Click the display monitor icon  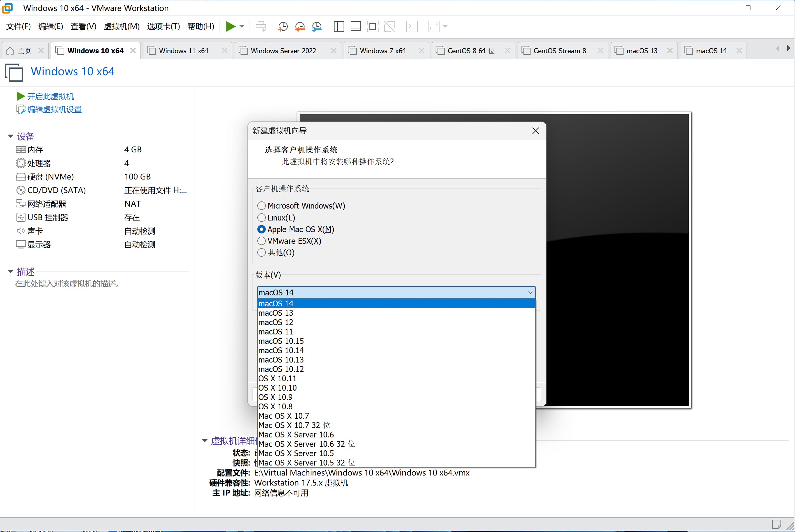pyautogui.click(x=21, y=245)
